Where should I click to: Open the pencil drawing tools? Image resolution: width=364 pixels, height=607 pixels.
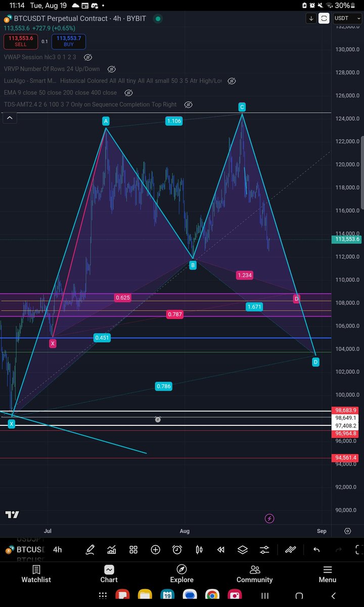pos(90,549)
